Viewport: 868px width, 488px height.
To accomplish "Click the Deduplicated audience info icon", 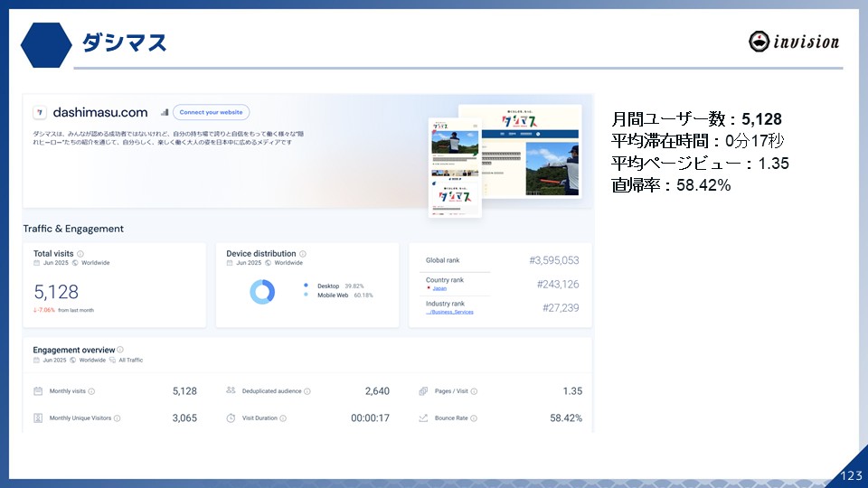I will 307,391.
